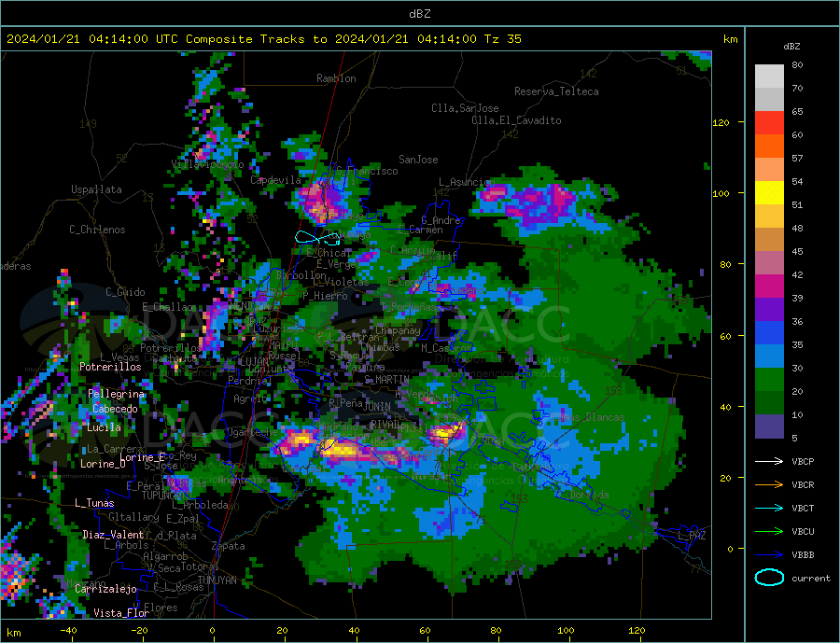
Task: Click the white 'Potrerillos' place label
Action: [x=110, y=367]
